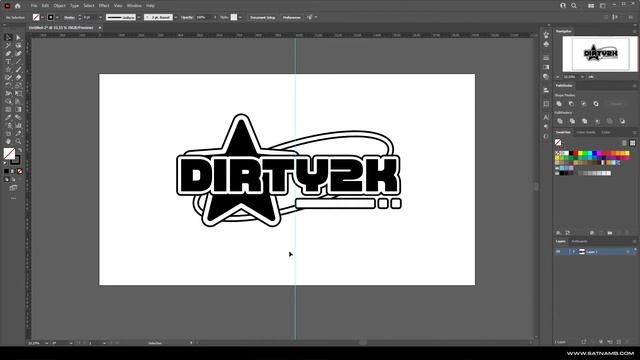Click the Navigator thumbnail preview

600,54
